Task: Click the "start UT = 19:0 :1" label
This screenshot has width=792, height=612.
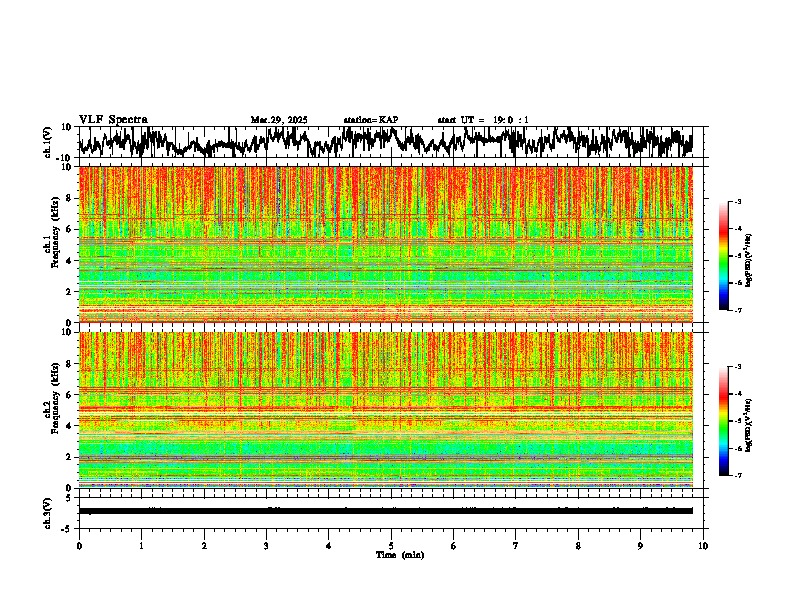Action: pyautogui.click(x=483, y=120)
